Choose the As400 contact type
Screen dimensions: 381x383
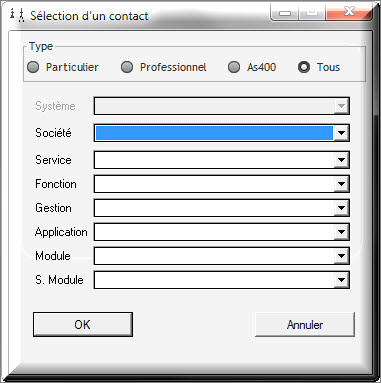[234, 67]
